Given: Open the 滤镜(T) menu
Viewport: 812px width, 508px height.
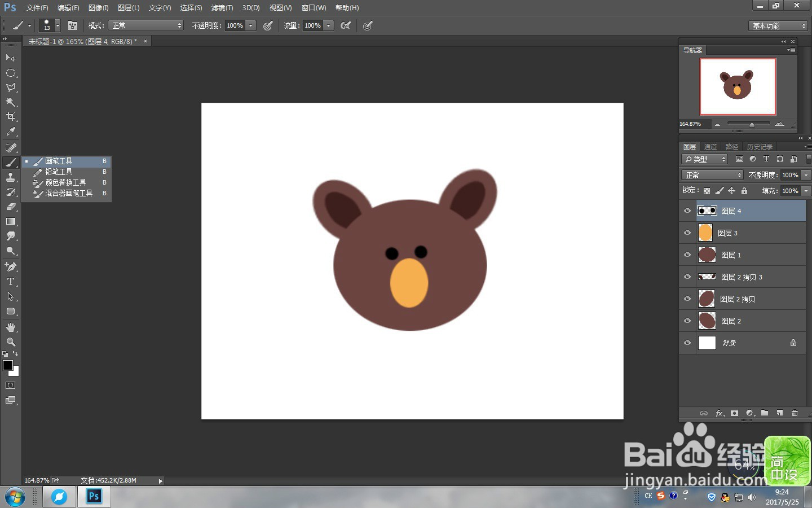Looking at the screenshot, I should pos(222,8).
